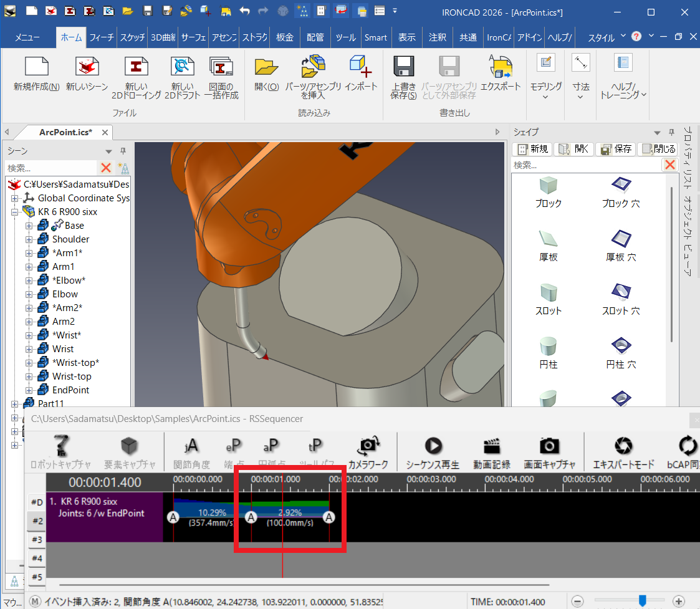Open the メニュー menu
Image resolution: width=700 pixels, height=609 pixels.
[x=27, y=37]
